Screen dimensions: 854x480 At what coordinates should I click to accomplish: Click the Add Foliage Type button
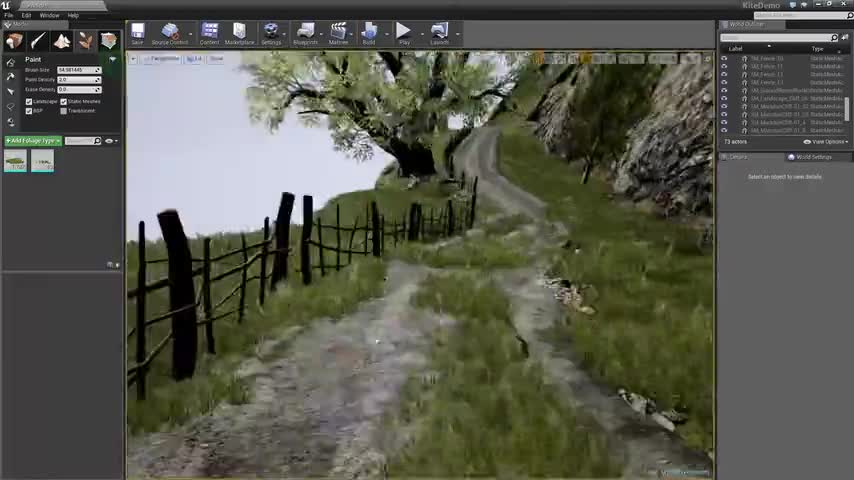click(x=33, y=141)
